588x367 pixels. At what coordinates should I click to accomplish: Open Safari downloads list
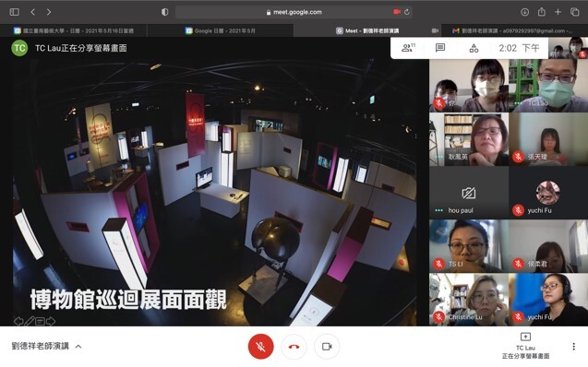coord(524,12)
